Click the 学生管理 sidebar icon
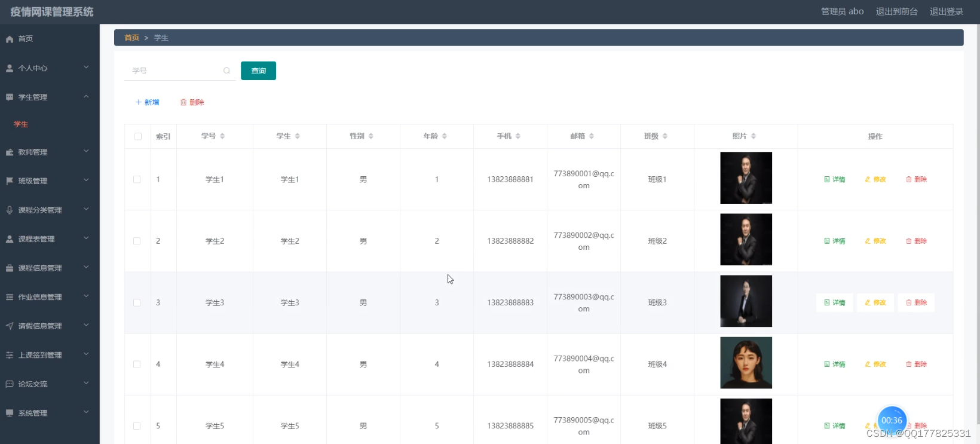This screenshot has height=444, width=980. pos(10,97)
